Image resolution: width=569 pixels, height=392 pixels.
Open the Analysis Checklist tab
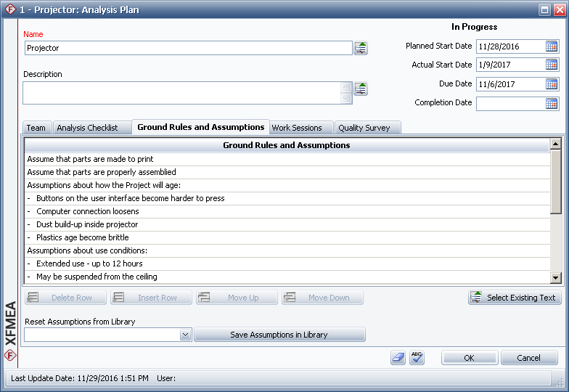point(87,128)
